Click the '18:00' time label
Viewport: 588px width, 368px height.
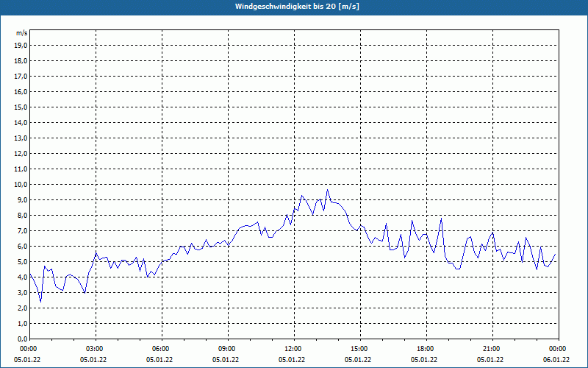[426, 349]
